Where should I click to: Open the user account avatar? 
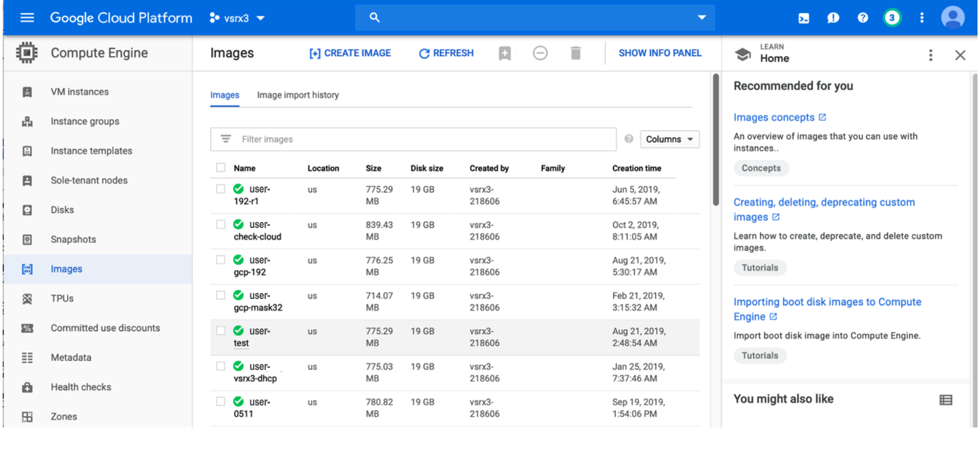click(x=952, y=18)
